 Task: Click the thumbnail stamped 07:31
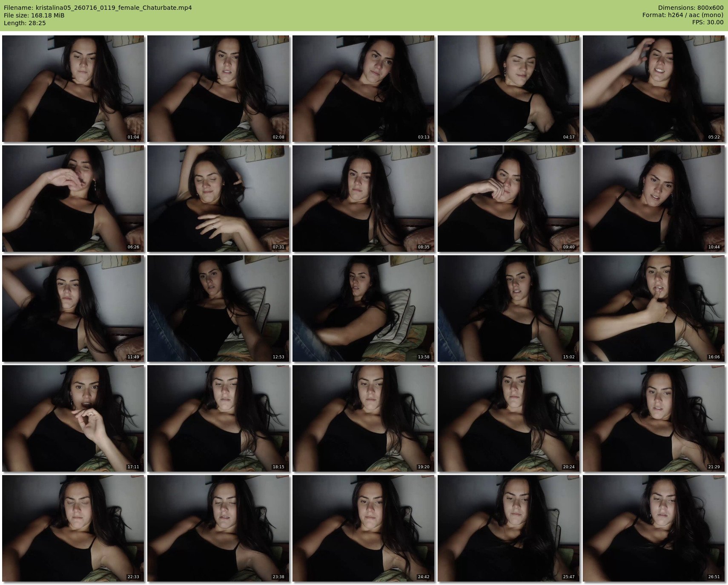click(218, 199)
